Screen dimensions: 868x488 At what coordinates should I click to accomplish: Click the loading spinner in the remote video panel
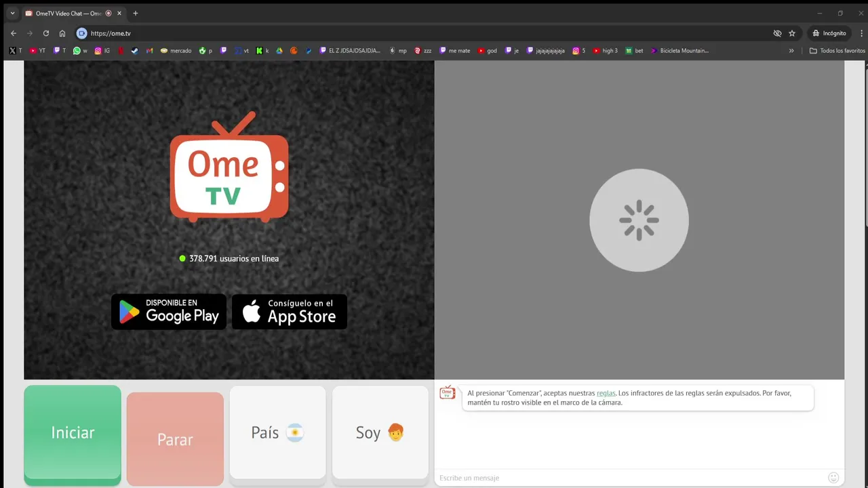click(639, 220)
